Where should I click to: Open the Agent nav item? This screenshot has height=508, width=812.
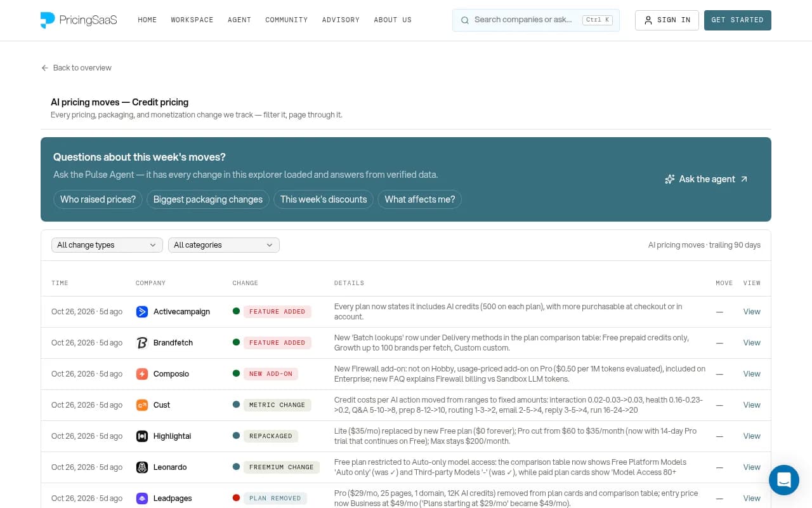click(239, 20)
